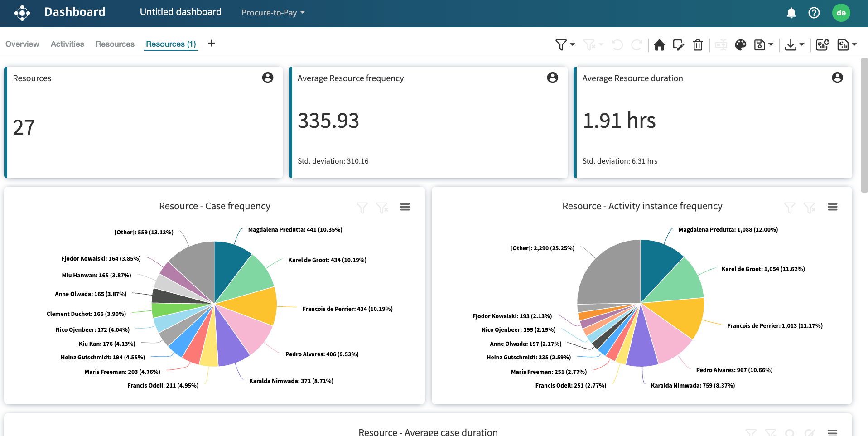Click the 'de' user avatar button
This screenshot has height=436, width=868.
[x=841, y=13]
